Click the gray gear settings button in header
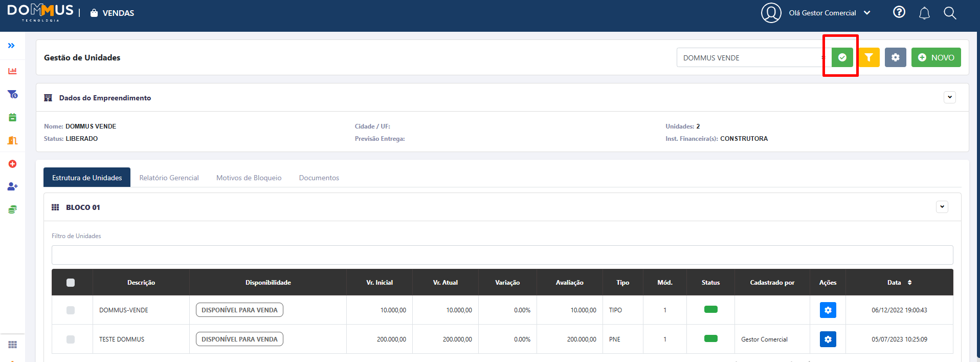The height and width of the screenshot is (362, 980). click(895, 57)
